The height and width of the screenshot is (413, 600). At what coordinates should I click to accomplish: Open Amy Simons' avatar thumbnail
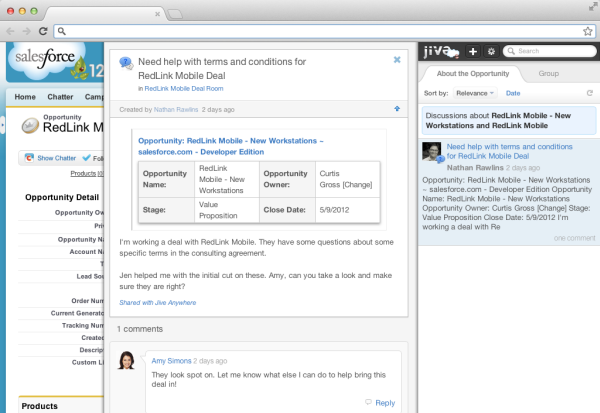click(128, 360)
